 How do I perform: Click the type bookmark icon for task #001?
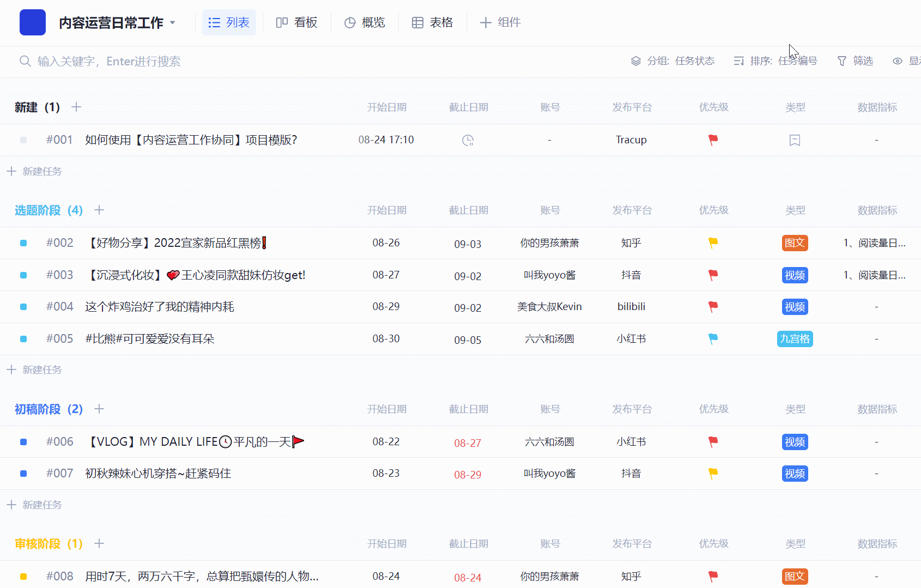coord(795,140)
